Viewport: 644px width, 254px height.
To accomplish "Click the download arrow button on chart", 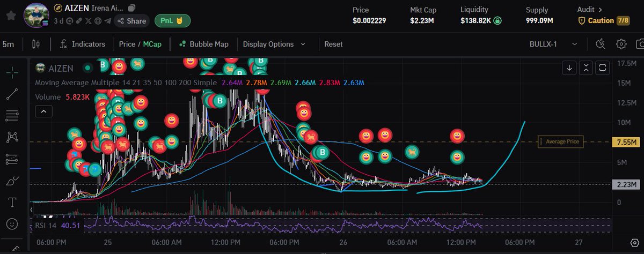I will point(569,68).
